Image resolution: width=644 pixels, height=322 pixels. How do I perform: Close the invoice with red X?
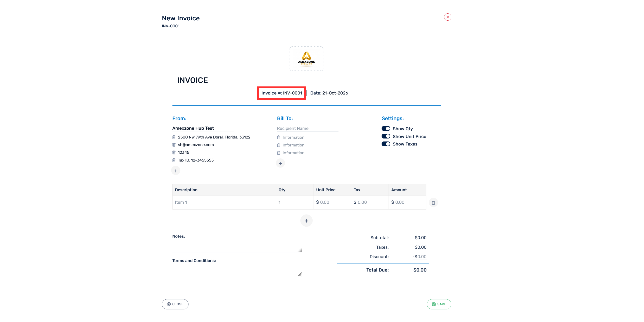coord(447,17)
